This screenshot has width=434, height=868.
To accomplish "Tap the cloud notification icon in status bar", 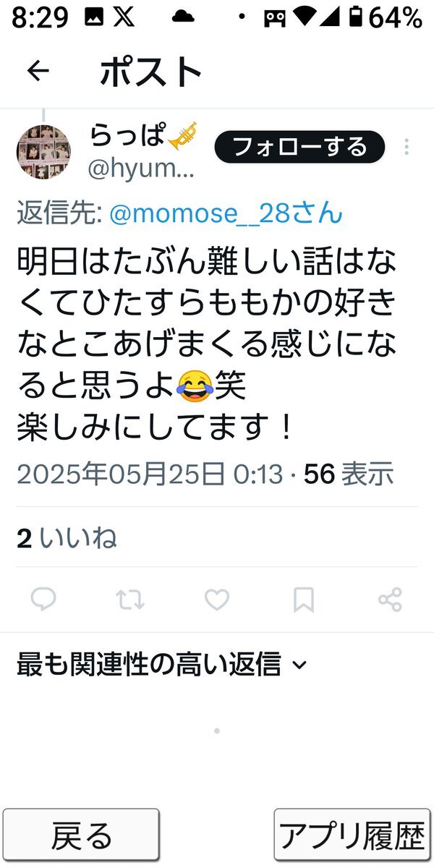I will [x=183, y=17].
